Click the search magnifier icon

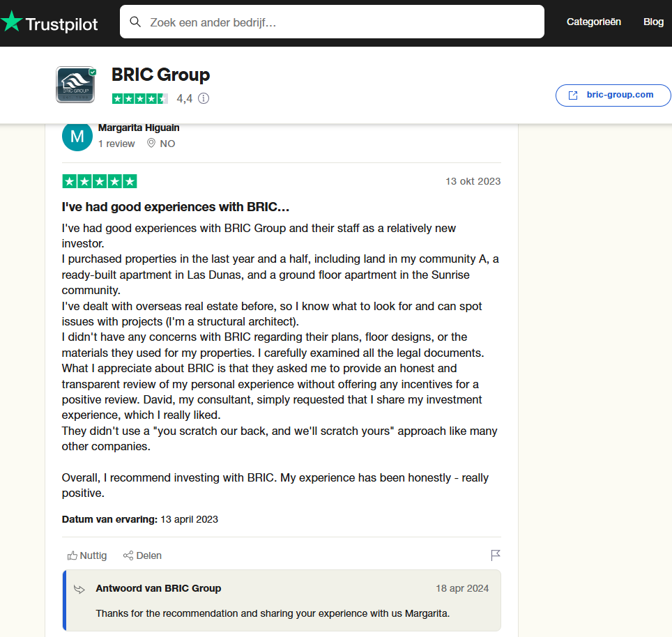coord(135,22)
